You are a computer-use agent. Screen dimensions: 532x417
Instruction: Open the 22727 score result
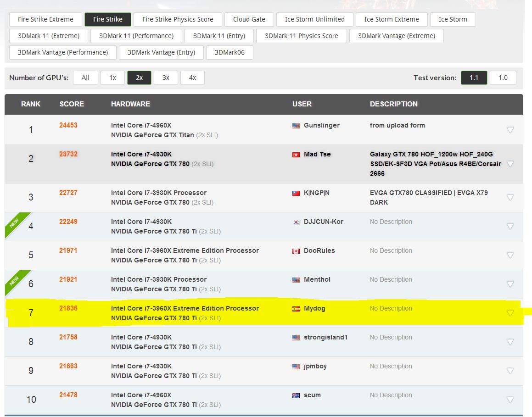pyautogui.click(x=68, y=193)
